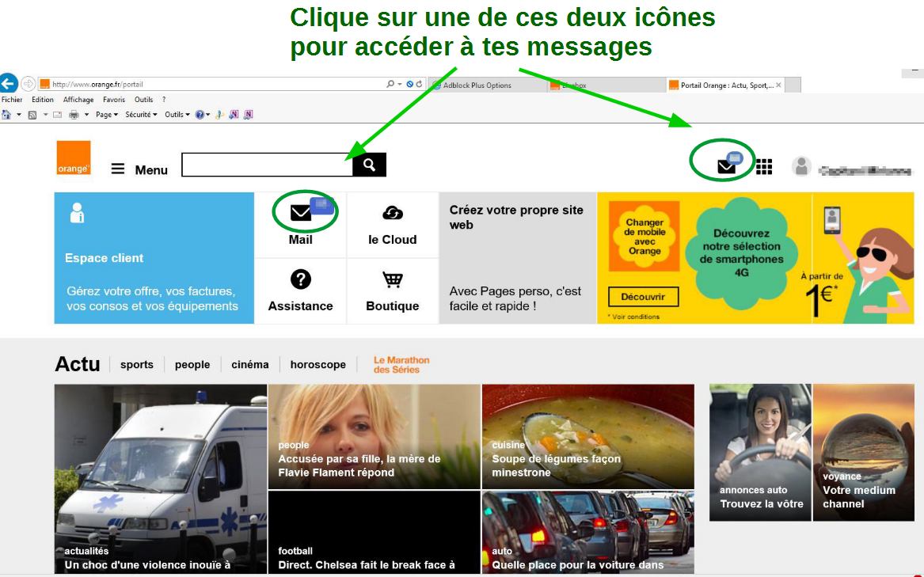Image resolution: width=924 pixels, height=577 pixels.
Task: Click the Home icon in the command bar
Action: (6, 115)
